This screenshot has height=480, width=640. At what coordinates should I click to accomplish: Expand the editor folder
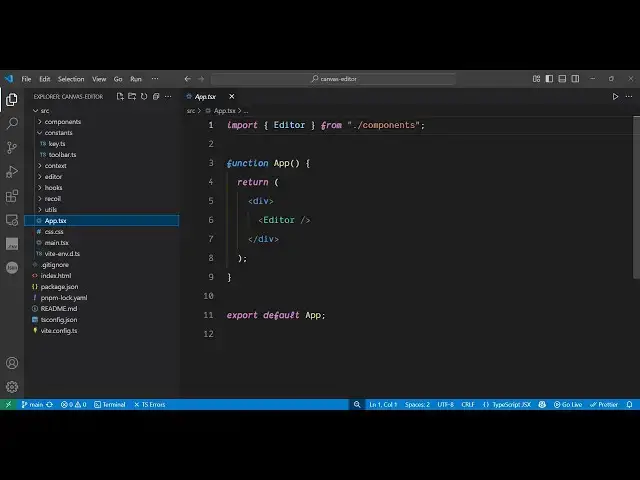[102, 177]
